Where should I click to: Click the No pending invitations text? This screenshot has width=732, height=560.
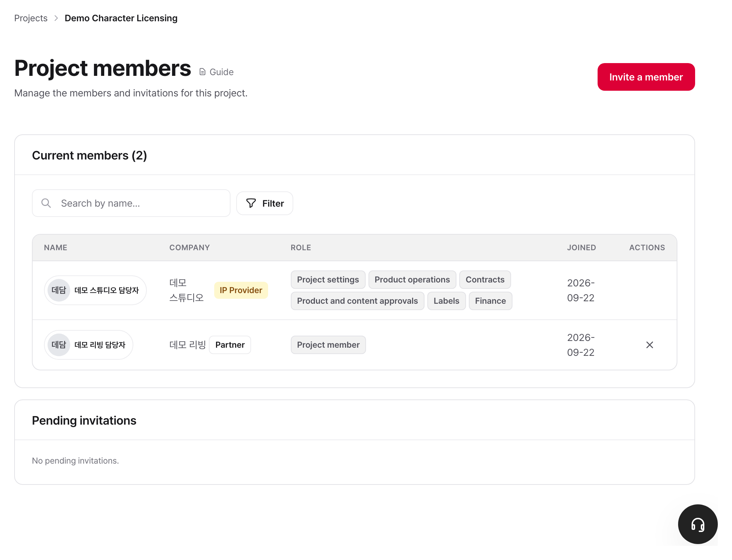tap(76, 461)
